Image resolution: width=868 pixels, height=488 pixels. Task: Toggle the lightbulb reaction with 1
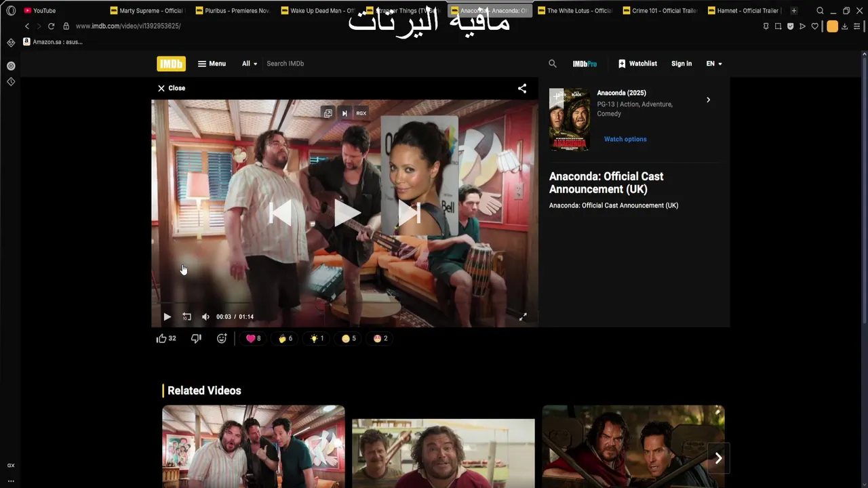(317, 338)
